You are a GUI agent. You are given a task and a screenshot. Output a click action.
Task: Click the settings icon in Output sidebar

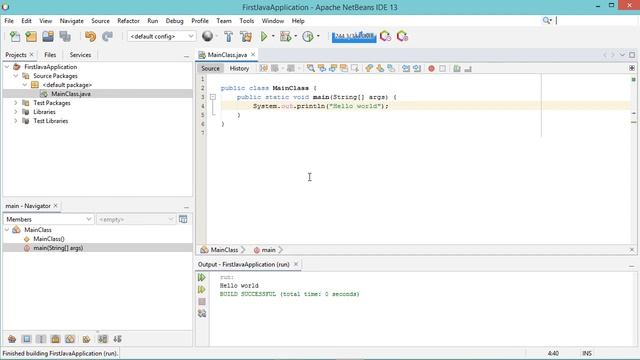pyautogui.click(x=202, y=313)
